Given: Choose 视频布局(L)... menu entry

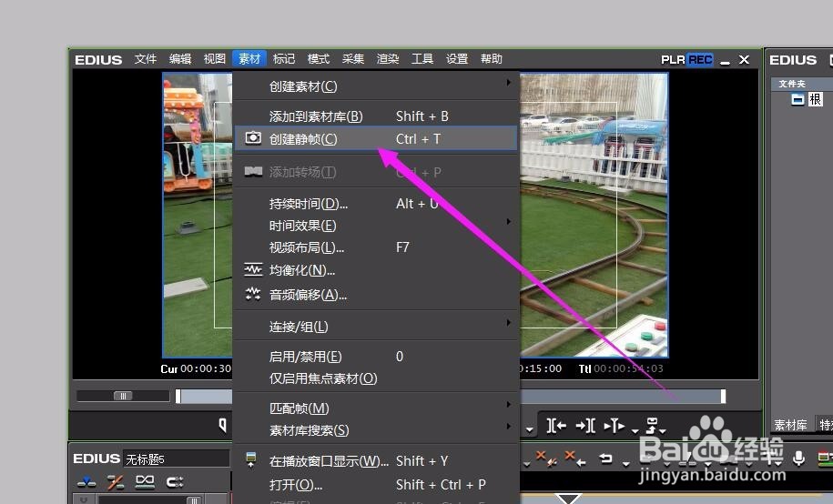Looking at the screenshot, I should click(376, 247).
